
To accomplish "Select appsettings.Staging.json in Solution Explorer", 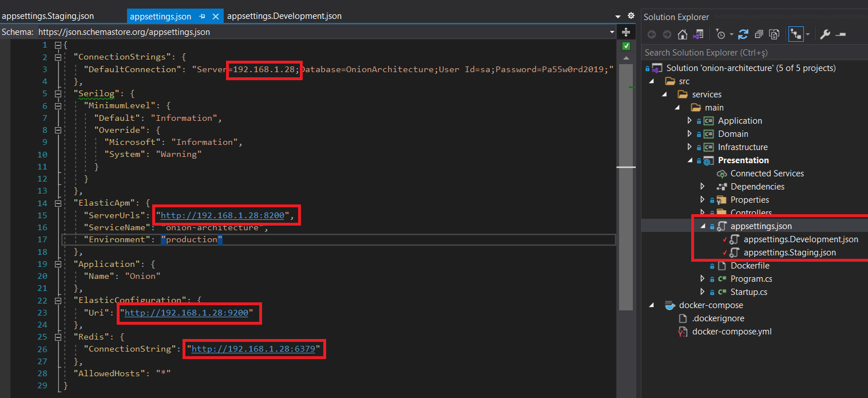I will (x=790, y=253).
